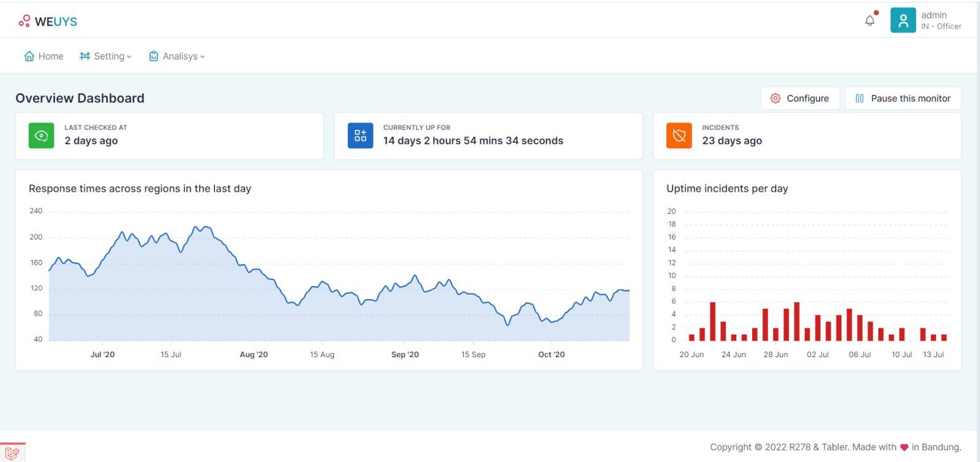Click the blue Currently Up For icon

point(360,135)
